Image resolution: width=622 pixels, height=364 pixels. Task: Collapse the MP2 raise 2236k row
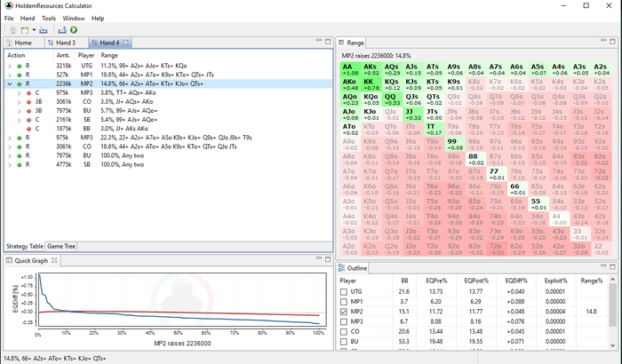pos(10,83)
